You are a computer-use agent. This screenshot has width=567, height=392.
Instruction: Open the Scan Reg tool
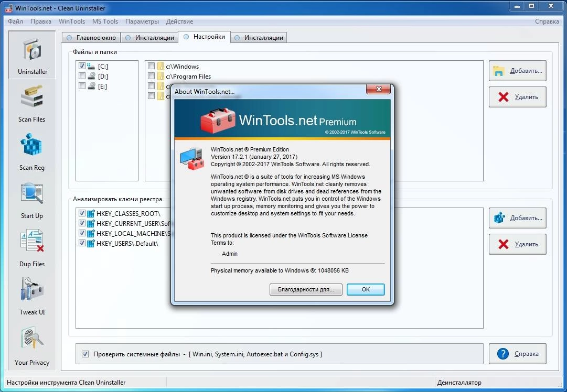pos(32,151)
